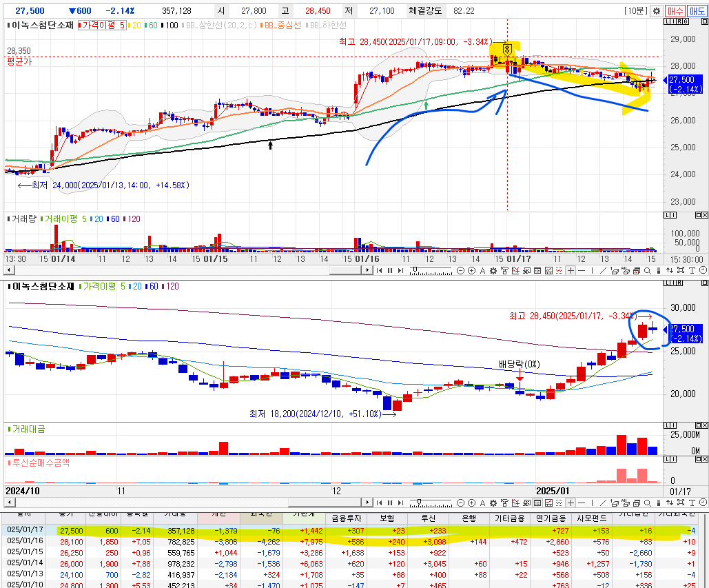This screenshot has width=709, height=588.
Task: Jump to last bar in upper chart toolbar
Action: click(x=400, y=270)
